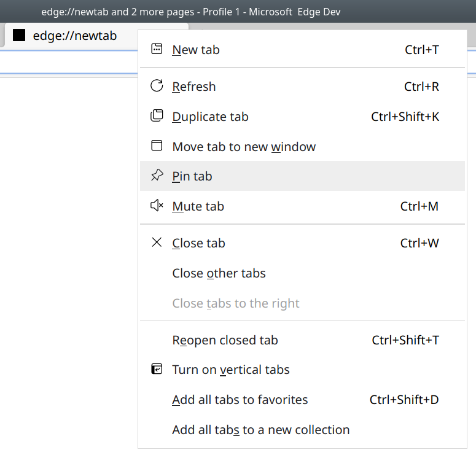
Task: Click the Duplicate tab icon
Action: (157, 116)
